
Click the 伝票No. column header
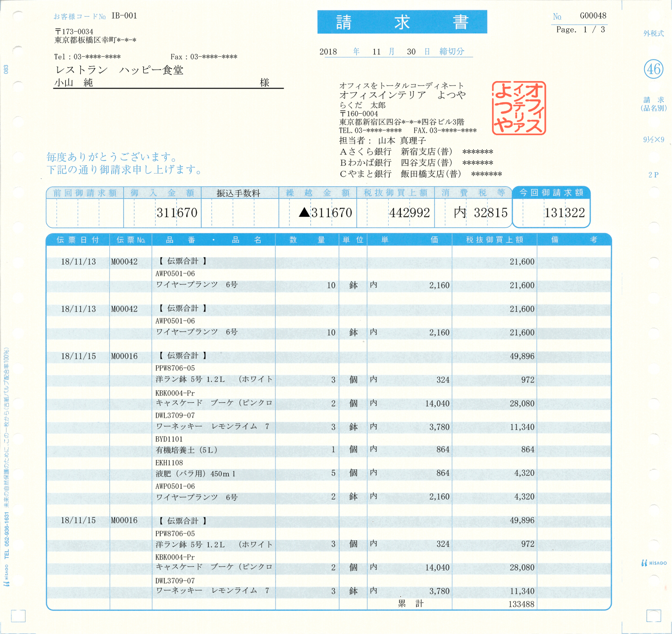(131, 240)
